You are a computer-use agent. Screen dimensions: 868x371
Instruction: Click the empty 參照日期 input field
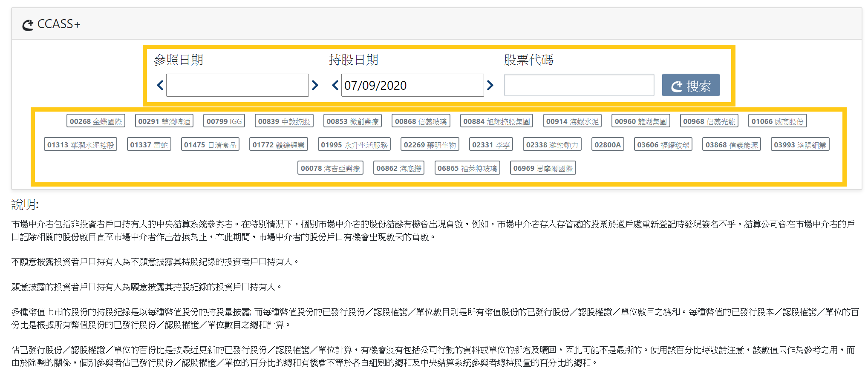[237, 86]
